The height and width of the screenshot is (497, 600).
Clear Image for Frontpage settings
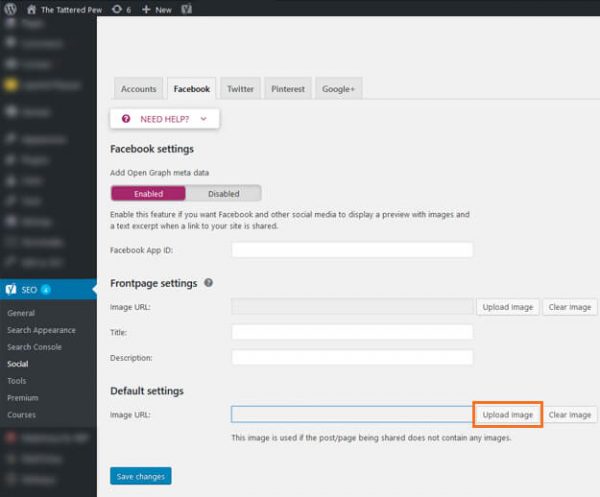click(570, 307)
